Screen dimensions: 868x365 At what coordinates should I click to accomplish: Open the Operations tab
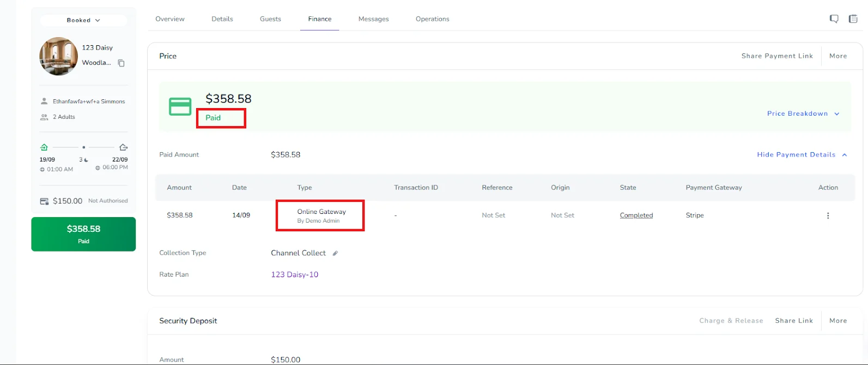pyautogui.click(x=433, y=19)
